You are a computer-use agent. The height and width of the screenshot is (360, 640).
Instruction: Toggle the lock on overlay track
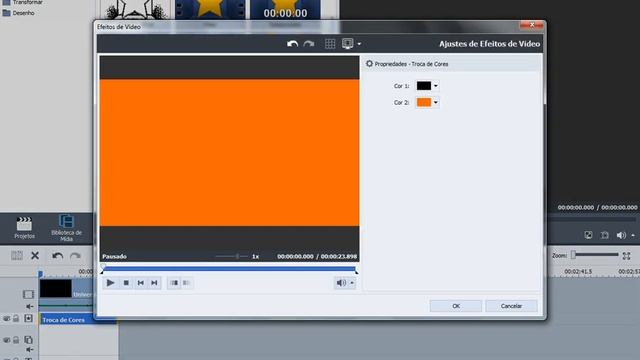click(16, 340)
